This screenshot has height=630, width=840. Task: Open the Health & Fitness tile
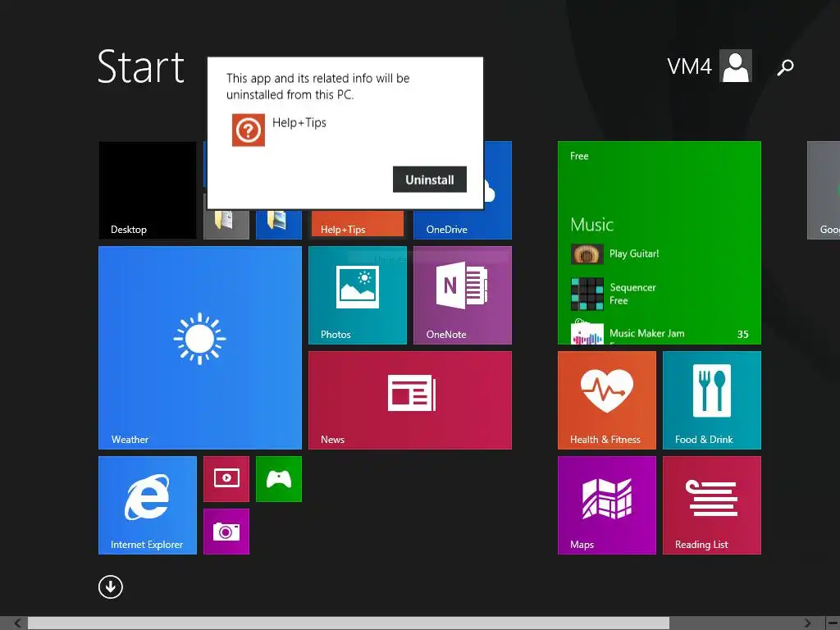pos(606,400)
